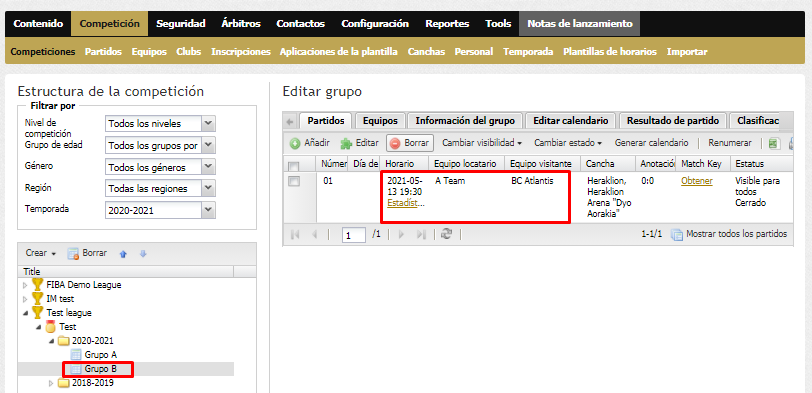Viewport: 812px width, 393px height.
Task: Open Seguridad main menu
Action: 181,23
